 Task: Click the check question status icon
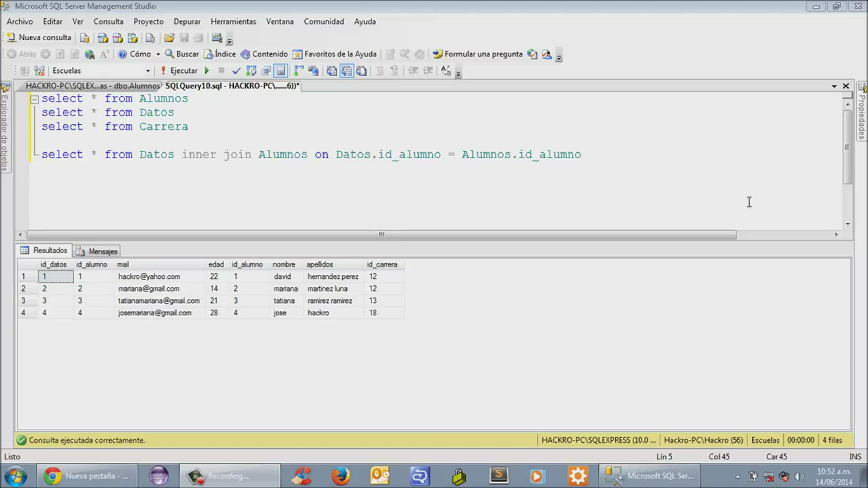tap(532, 54)
